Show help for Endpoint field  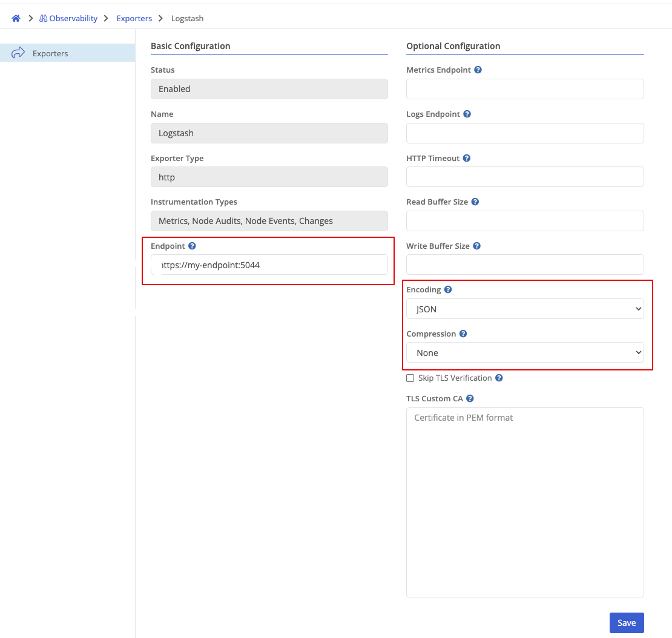(192, 246)
